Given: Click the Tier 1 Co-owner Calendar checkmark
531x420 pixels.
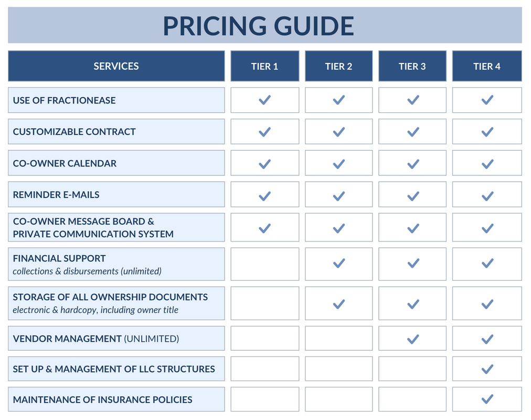Looking at the screenshot, I should point(264,164).
